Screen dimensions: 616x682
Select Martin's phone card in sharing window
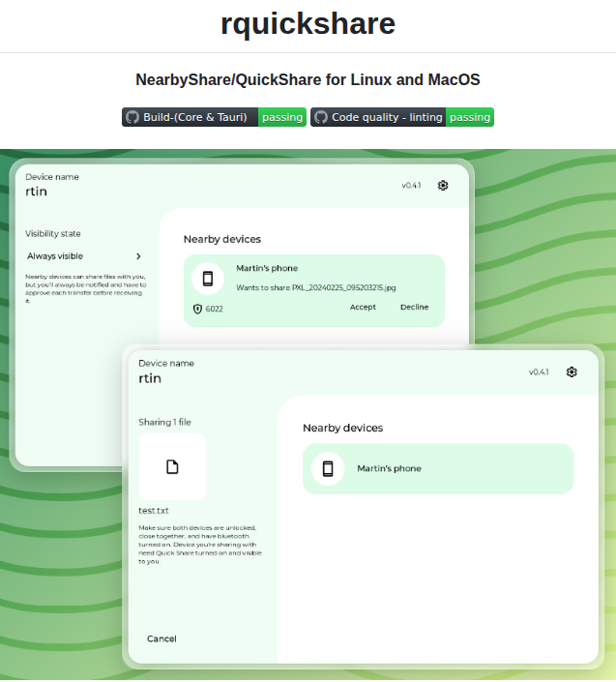click(438, 468)
